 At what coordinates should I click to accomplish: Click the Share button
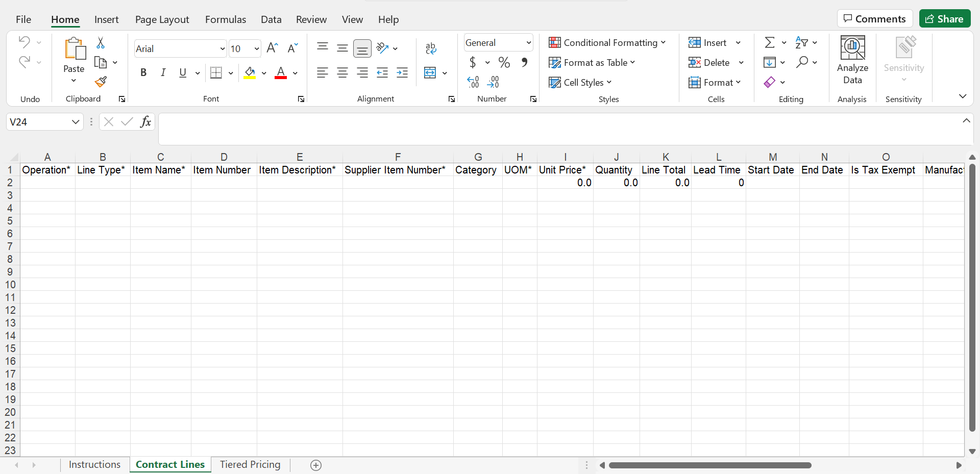pyautogui.click(x=945, y=19)
